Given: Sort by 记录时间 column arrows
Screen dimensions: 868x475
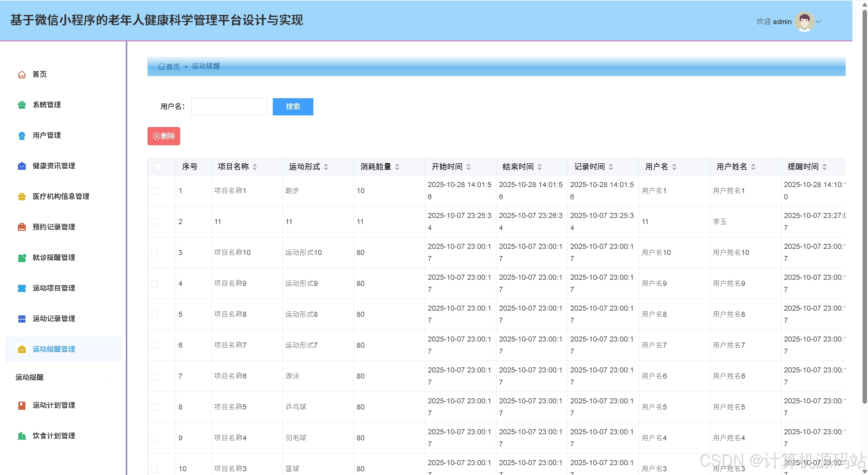Looking at the screenshot, I should pos(611,167).
